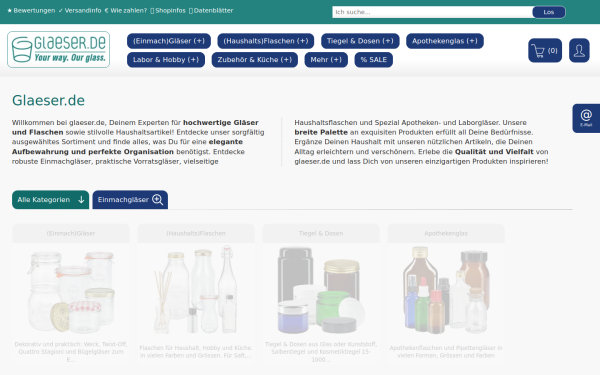Image resolution: width=600 pixels, height=375 pixels.
Task: Click the description 'Apothekenflaschen und Pipettengläser'
Action: click(x=446, y=352)
